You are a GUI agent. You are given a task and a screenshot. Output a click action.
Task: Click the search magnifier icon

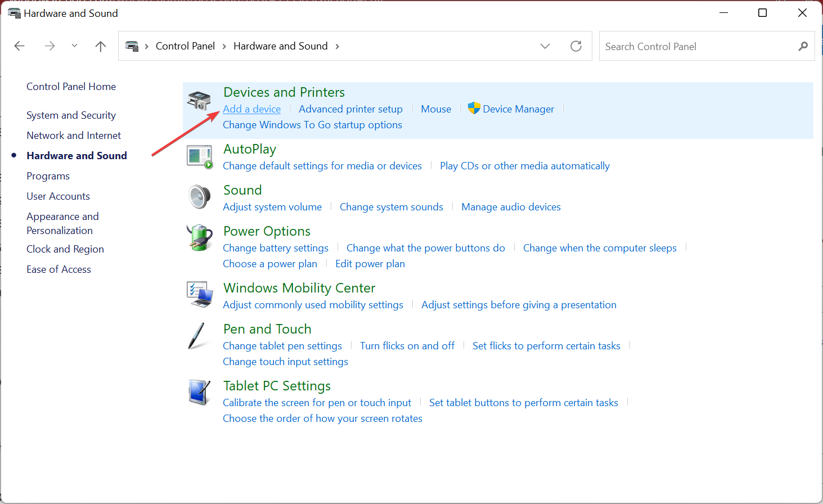point(803,46)
